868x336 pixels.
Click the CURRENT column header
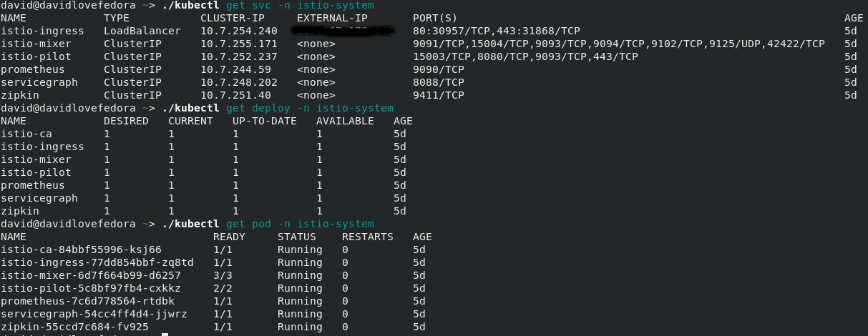(190, 121)
